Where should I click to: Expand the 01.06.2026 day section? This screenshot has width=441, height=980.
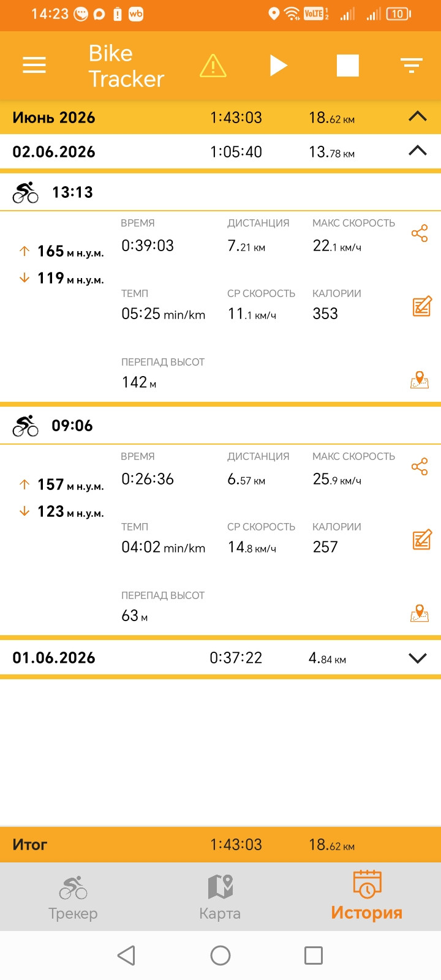pyautogui.click(x=418, y=658)
